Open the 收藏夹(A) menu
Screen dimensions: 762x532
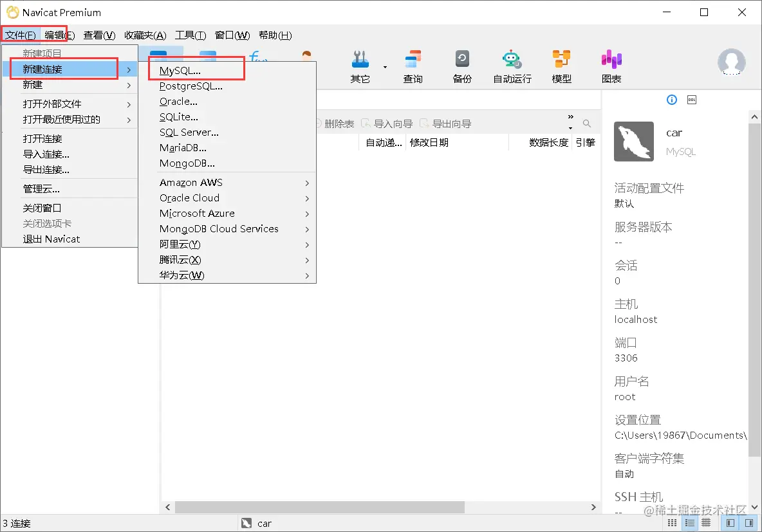tap(145, 35)
